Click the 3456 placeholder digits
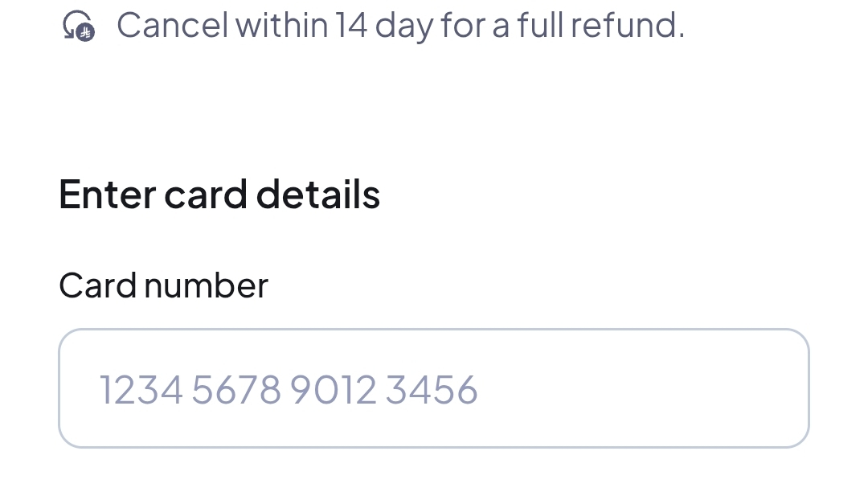Screen dimensions: 868x488 coord(432,389)
